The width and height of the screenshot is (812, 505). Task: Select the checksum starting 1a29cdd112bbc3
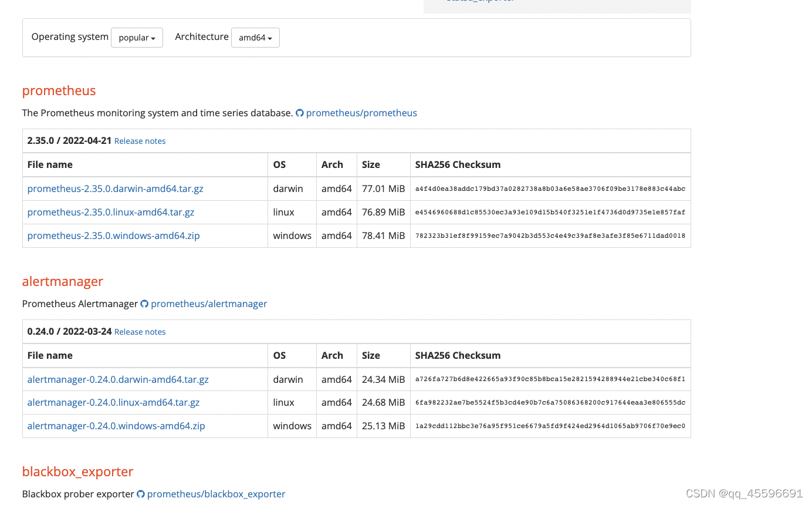tap(550, 426)
